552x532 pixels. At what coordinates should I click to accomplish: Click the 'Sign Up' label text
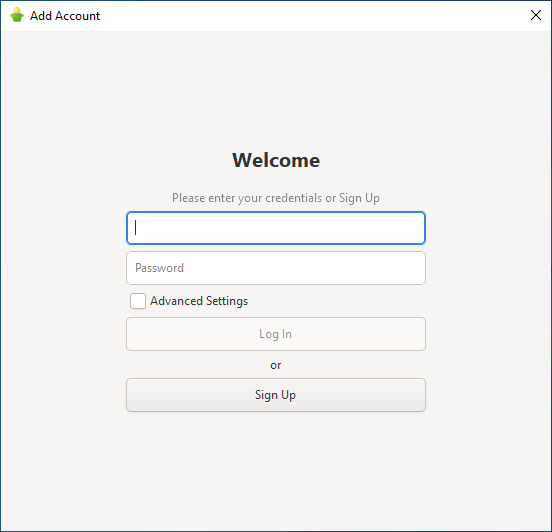coord(275,395)
